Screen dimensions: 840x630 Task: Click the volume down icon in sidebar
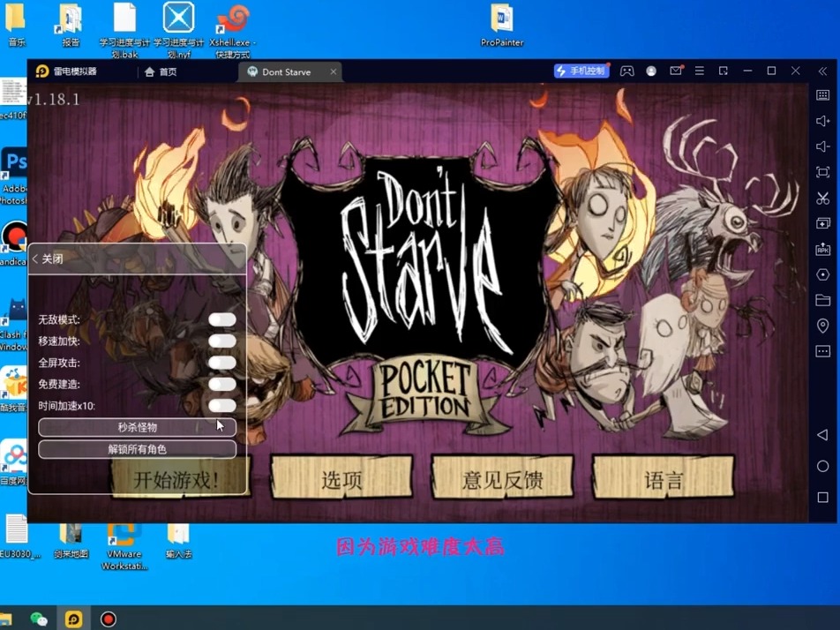pyautogui.click(x=823, y=146)
